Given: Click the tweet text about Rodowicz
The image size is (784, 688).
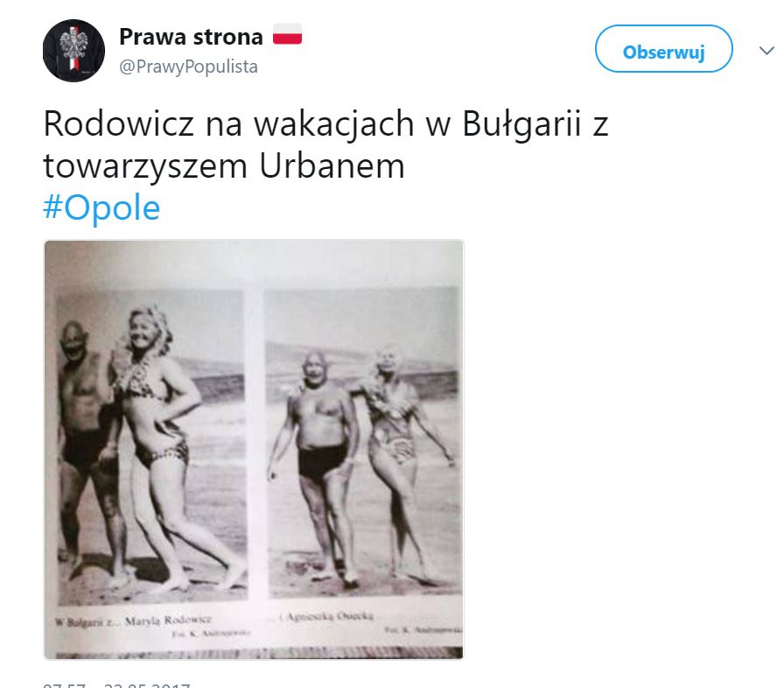Looking at the screenshot, I should [x=326, y=144].
